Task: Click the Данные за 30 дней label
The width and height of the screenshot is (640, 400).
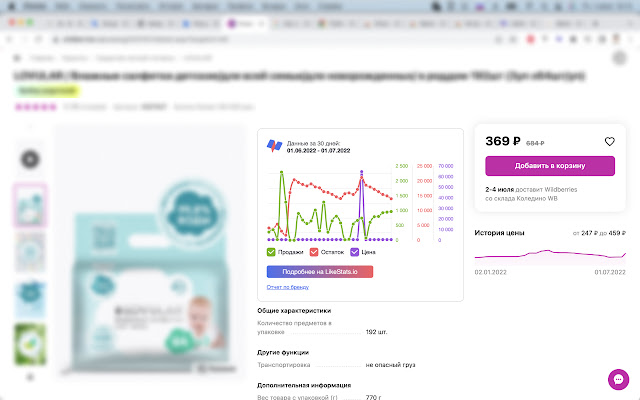Action: (313, 143)
